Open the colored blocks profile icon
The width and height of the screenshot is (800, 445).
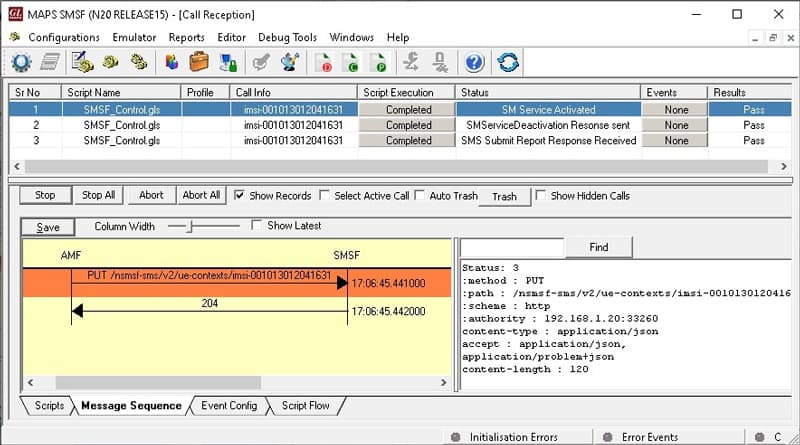tap(171, 62)
